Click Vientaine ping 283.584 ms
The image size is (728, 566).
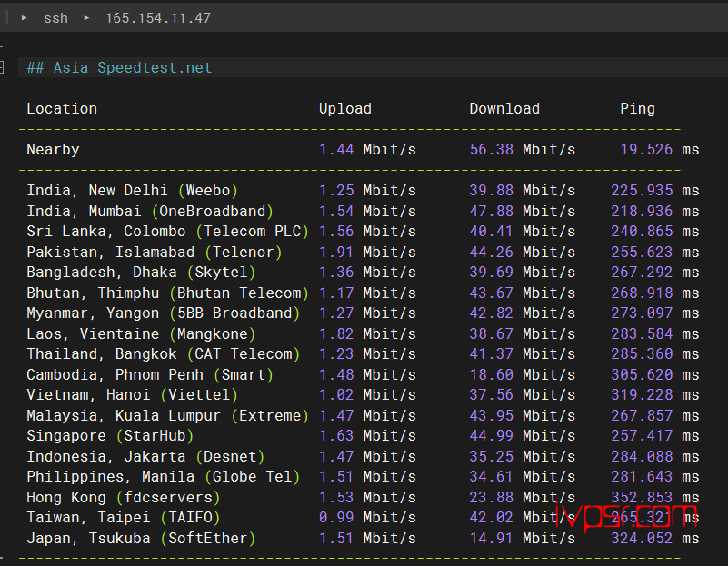coord(655,333)
